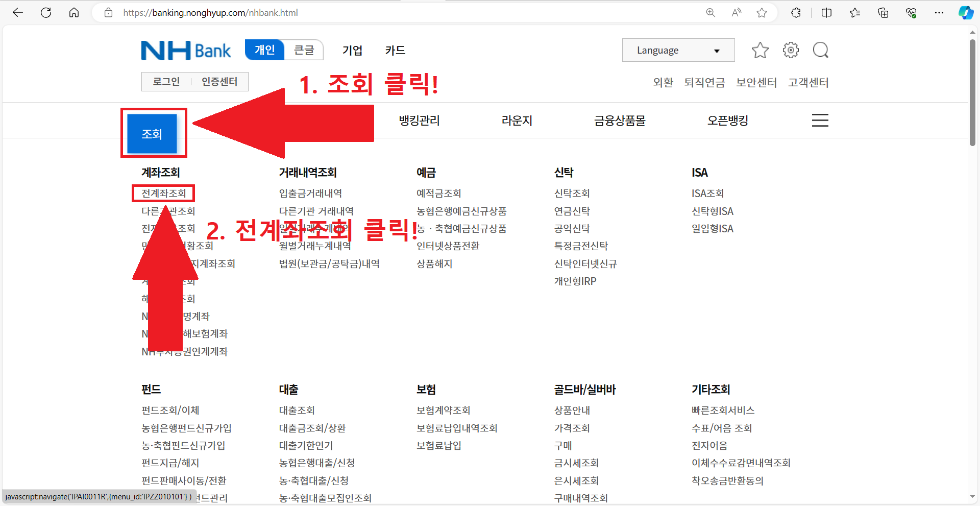Click the NH Bank logo

click(x=186, y=51)
